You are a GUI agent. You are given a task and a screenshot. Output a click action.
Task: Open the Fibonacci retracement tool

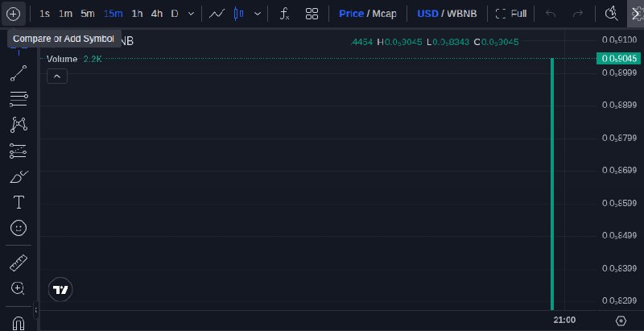19,99
